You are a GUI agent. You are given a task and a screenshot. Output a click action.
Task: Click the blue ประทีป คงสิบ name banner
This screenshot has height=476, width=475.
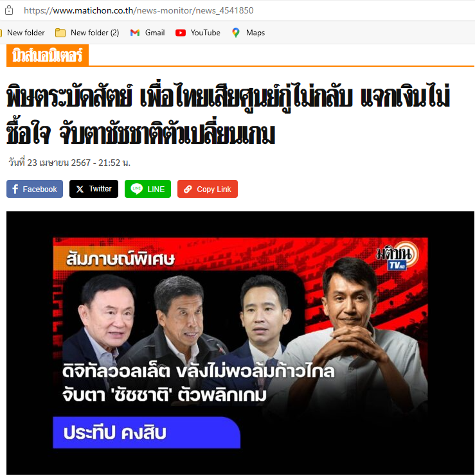147,432
